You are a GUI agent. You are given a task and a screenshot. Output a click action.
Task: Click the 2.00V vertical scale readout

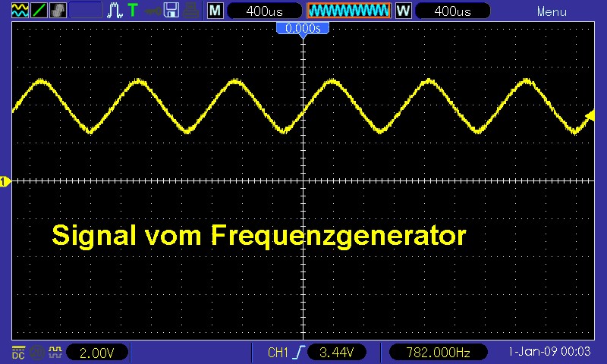(x=97, y=353)
